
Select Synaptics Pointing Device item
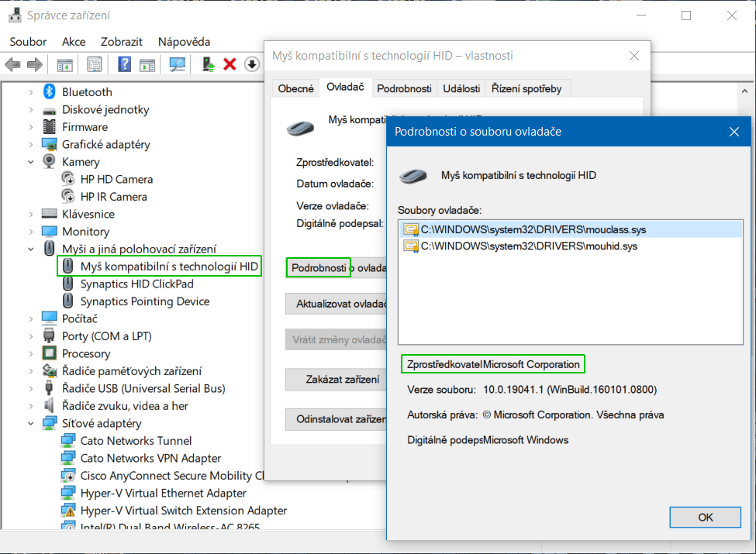(145, 301)
